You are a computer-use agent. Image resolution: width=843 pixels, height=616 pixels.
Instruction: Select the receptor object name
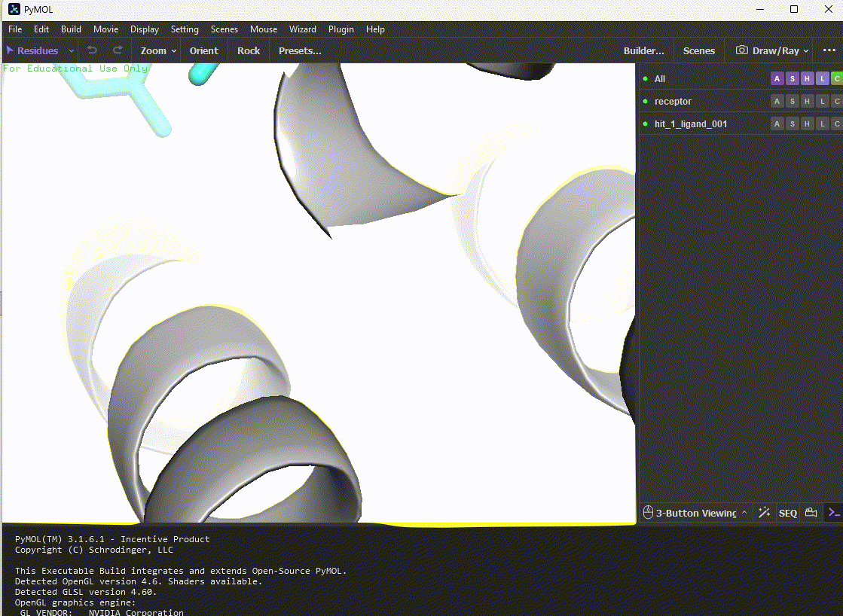673,101
